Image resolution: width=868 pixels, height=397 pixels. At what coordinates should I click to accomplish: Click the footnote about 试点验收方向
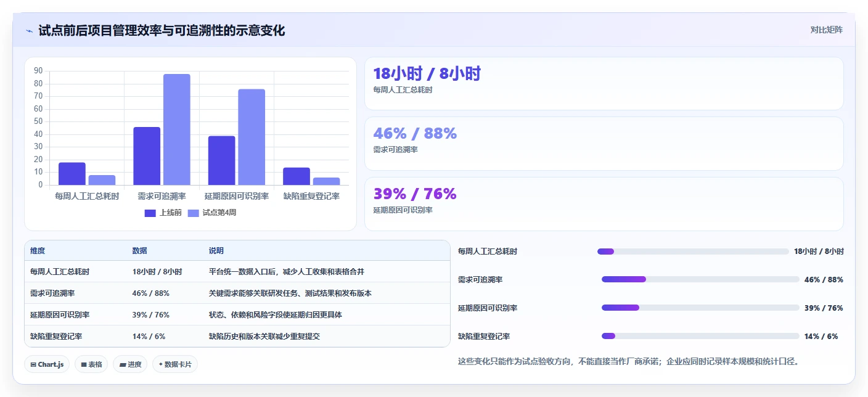click(629, 361)
